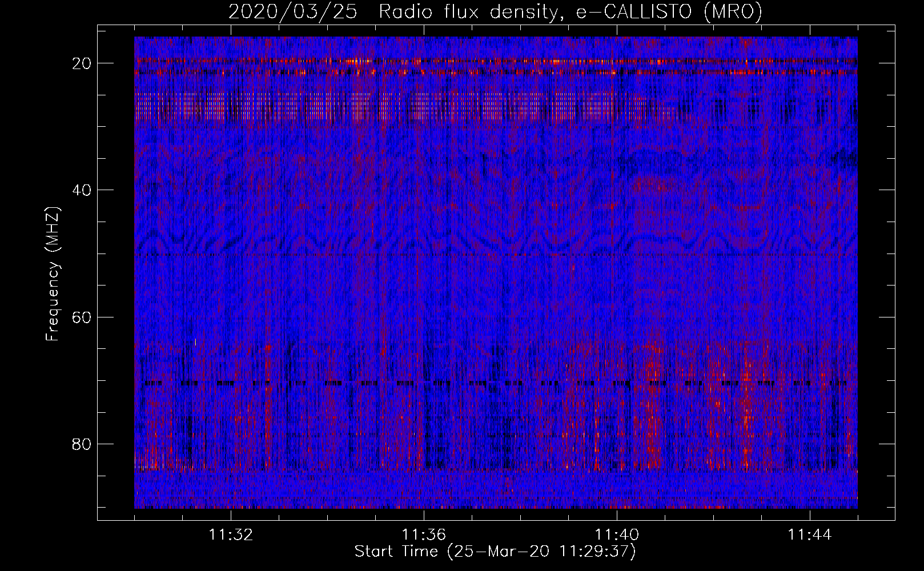Click the 'Start Time (25-Mar-20 11:29:37)' label

495,552
